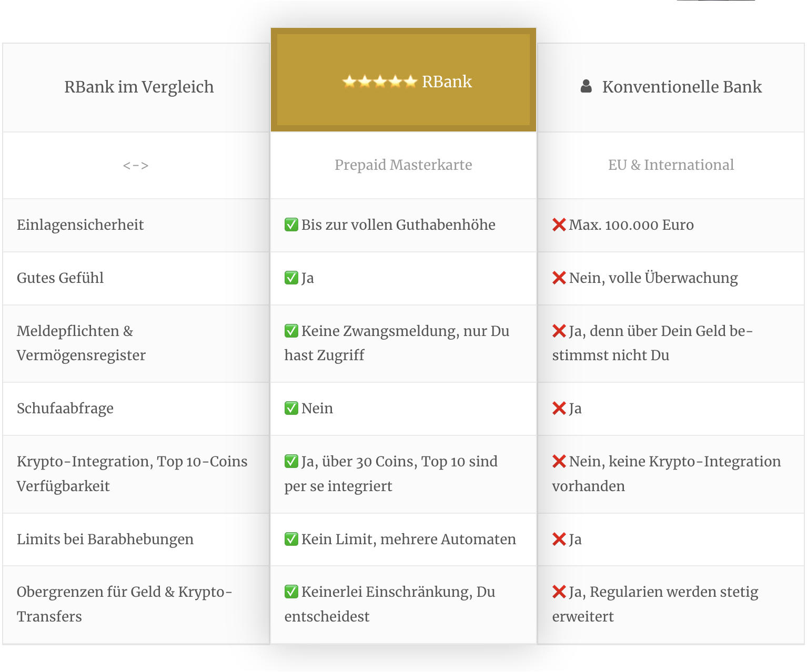Image resolution: width=807 pixels, height=672 pixels.
Task: Click the red X beside Ja, Regularien werden stetig
Action: pos(559,592)
